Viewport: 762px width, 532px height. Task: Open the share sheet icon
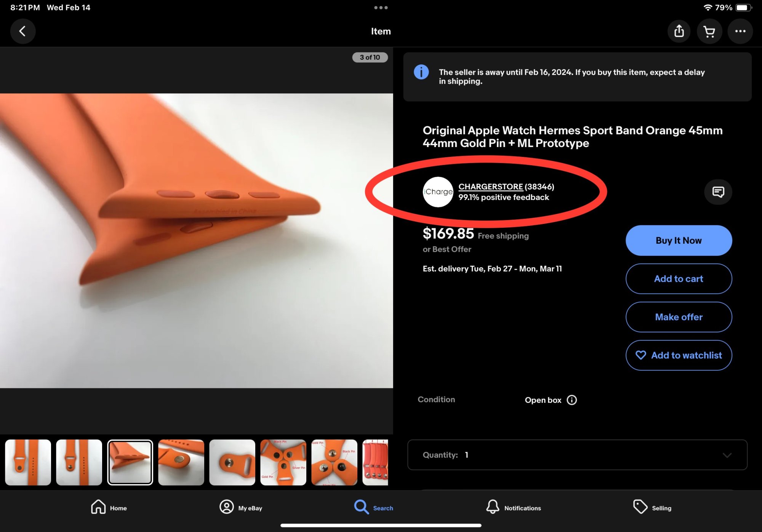point(679,31)
